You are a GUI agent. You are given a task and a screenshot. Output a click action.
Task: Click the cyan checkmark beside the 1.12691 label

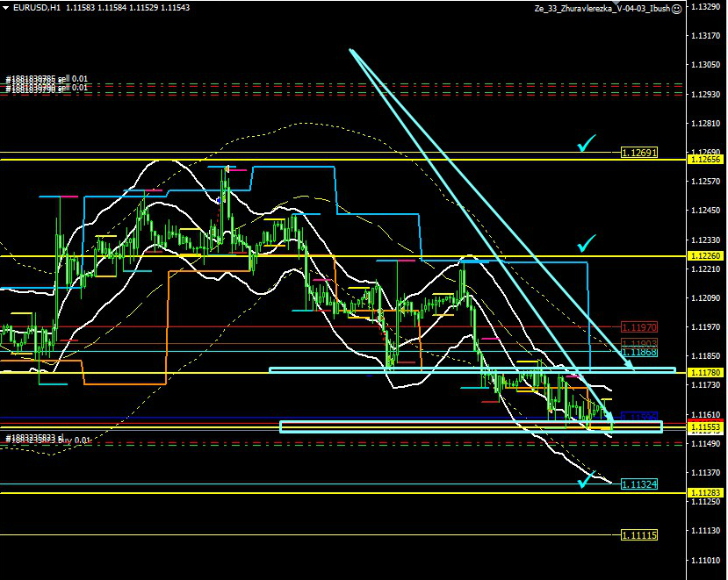[586, 143]
